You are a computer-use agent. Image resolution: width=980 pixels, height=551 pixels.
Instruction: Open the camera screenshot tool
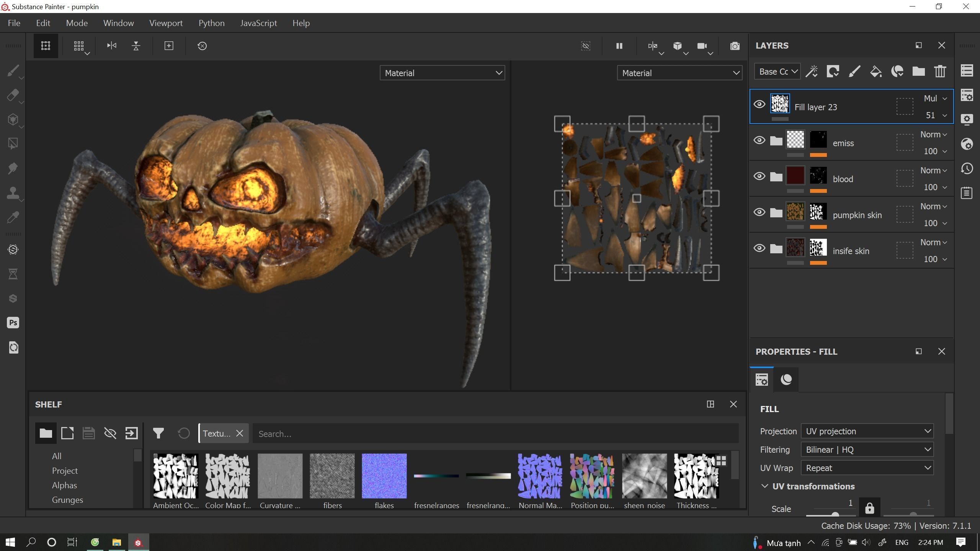[x=735, y=46]
